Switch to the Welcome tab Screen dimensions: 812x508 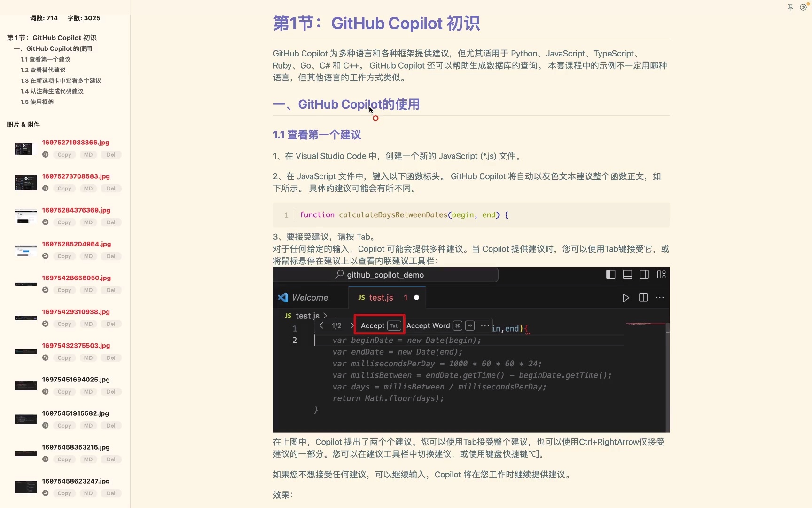pyautogui.click(x=310, y=297)
